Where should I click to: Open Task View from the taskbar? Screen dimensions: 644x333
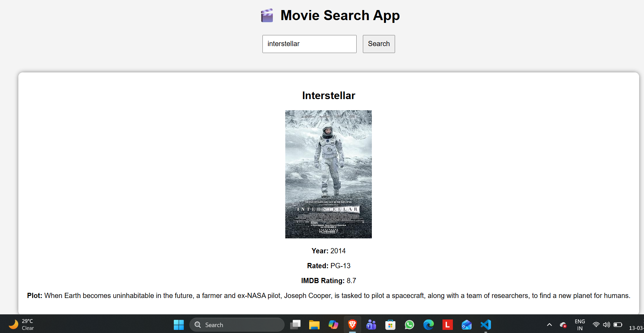click(x=295, y=325)
